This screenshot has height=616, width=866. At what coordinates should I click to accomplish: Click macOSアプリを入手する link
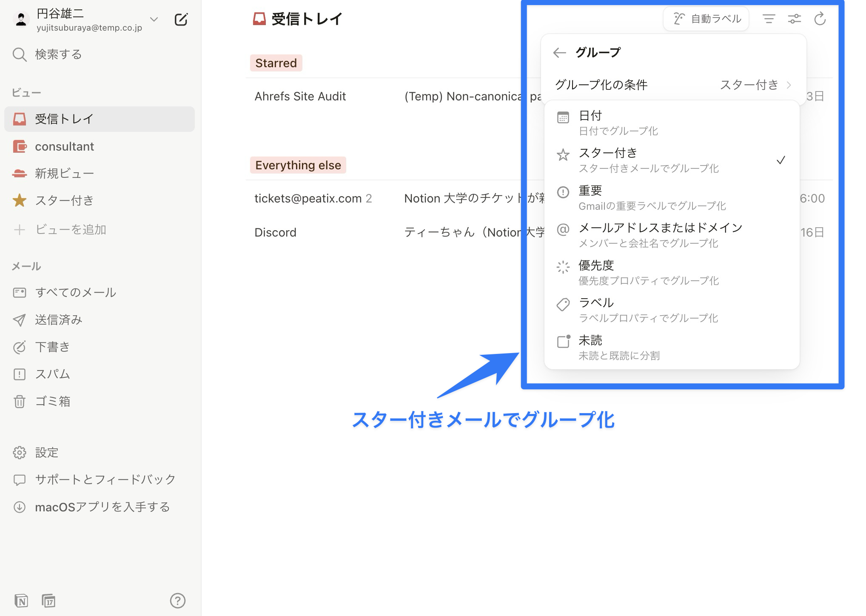(x=100, y=507)
